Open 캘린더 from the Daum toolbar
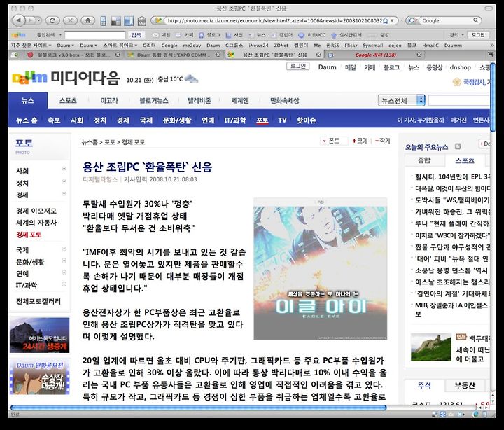504x430 pixels. (282, 35)
